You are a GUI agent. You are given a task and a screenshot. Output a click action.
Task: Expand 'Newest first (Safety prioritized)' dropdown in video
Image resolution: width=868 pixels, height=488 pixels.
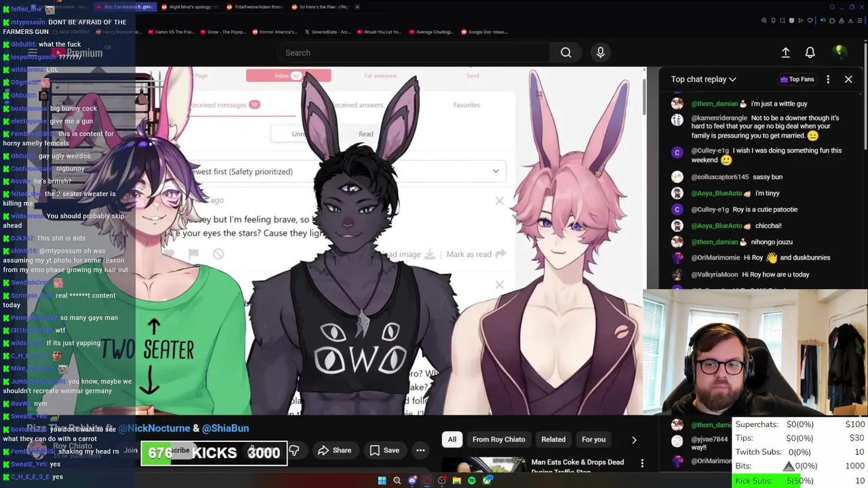coord(496,171)
